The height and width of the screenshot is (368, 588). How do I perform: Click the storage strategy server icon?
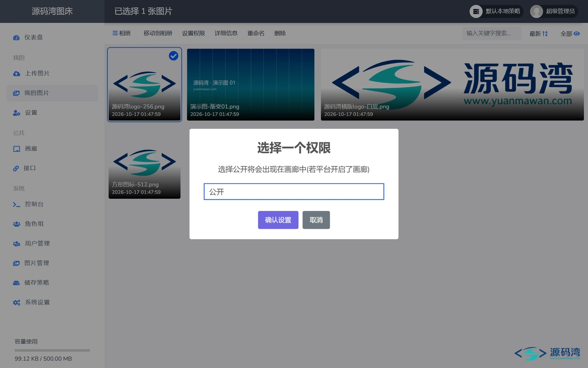(476, 11)
